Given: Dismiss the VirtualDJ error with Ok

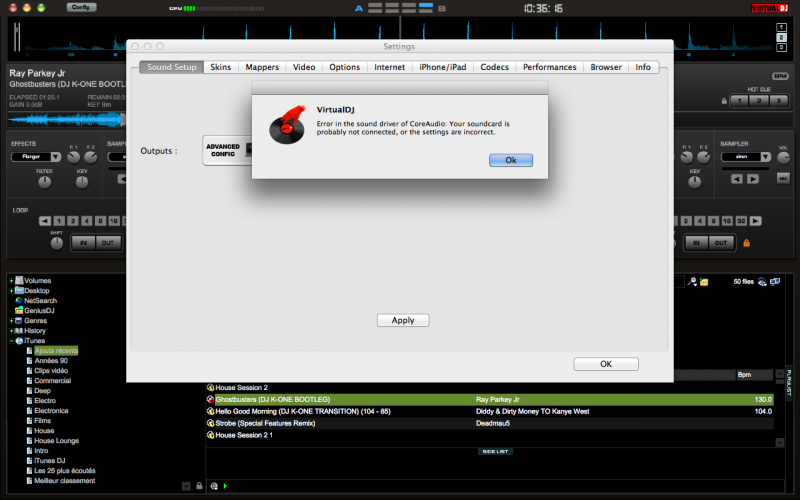Looking at the screenshot, I should tap(511, 160).
